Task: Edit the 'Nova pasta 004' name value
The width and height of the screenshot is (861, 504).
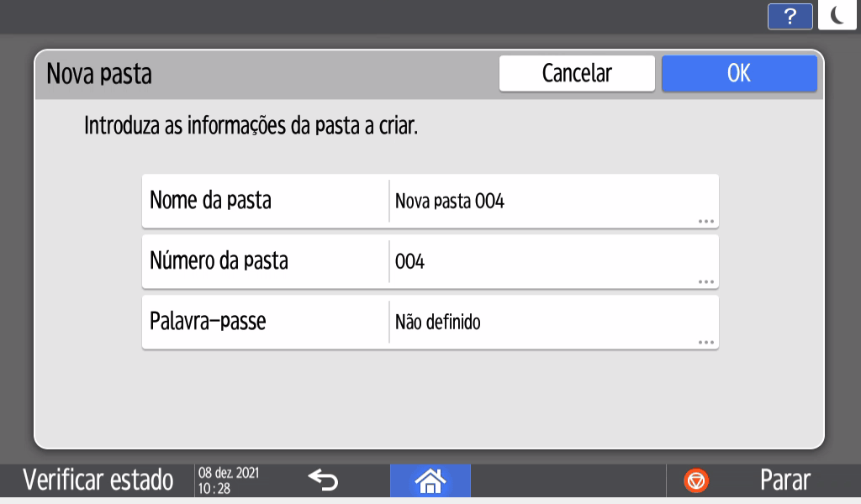Action: click(450, 202)
